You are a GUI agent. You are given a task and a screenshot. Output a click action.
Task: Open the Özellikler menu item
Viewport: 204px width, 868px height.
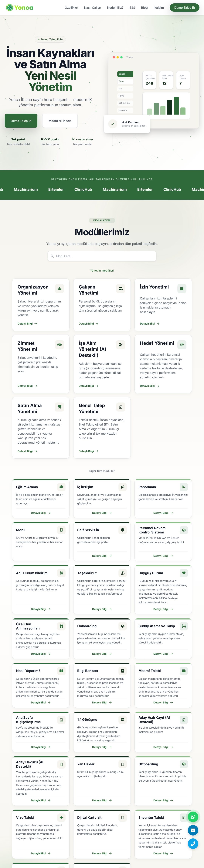click(x=71, y=7)
